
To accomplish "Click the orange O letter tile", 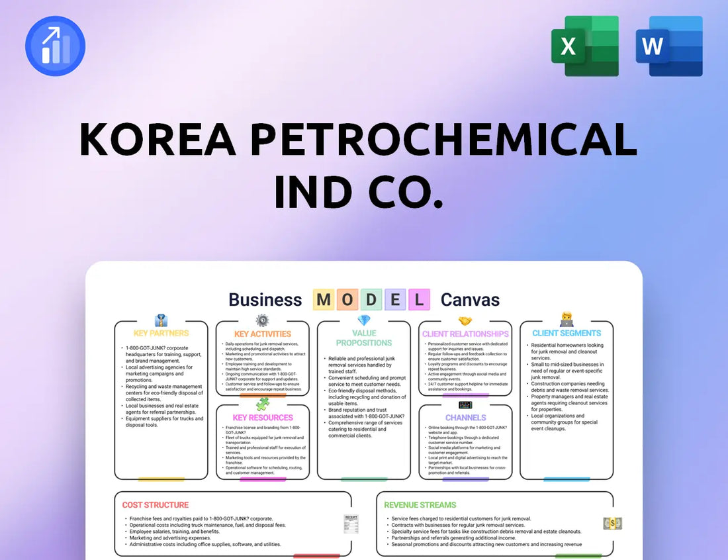I will pos(347,299).
